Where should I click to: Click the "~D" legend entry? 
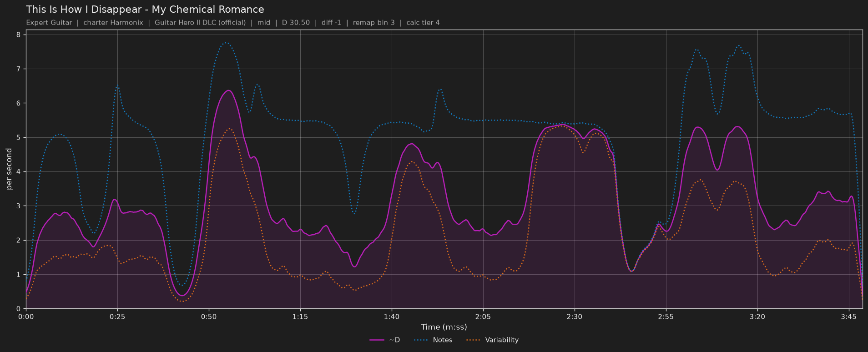pyautogui.click(x=385, y=340)
